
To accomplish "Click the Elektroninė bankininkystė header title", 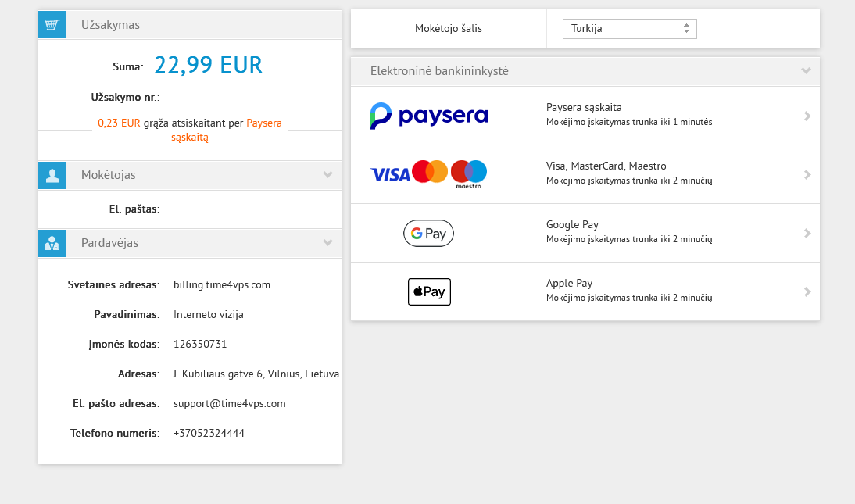I will click(439, 71).
